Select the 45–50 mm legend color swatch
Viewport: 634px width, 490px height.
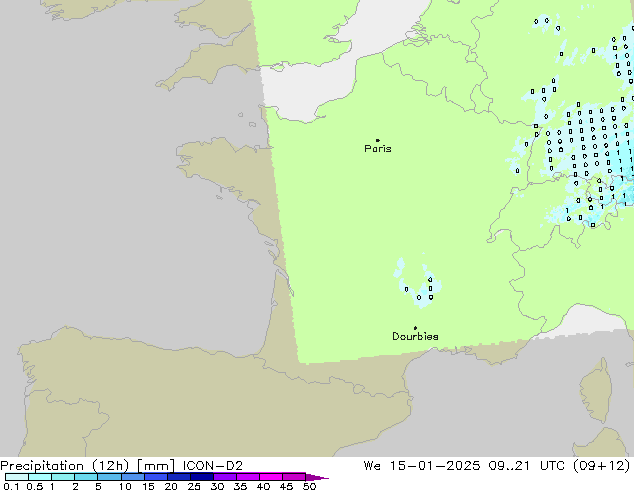click(294, 477)
